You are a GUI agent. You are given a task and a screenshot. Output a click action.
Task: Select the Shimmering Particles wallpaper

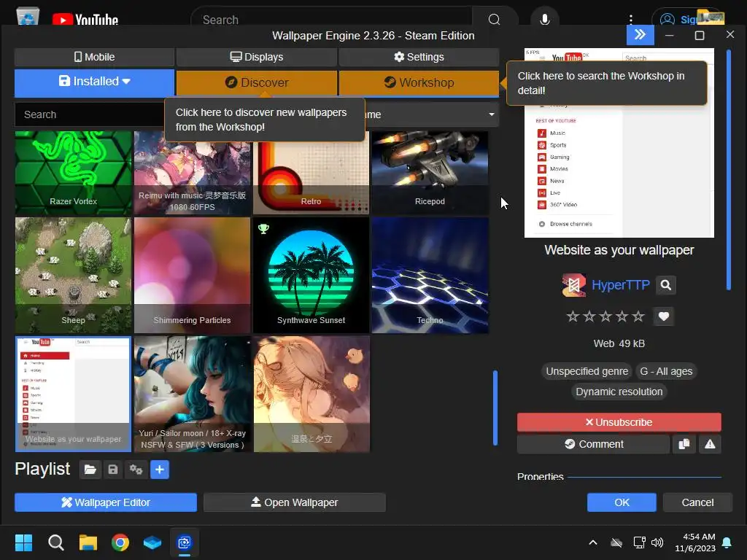tap(192, 275)
